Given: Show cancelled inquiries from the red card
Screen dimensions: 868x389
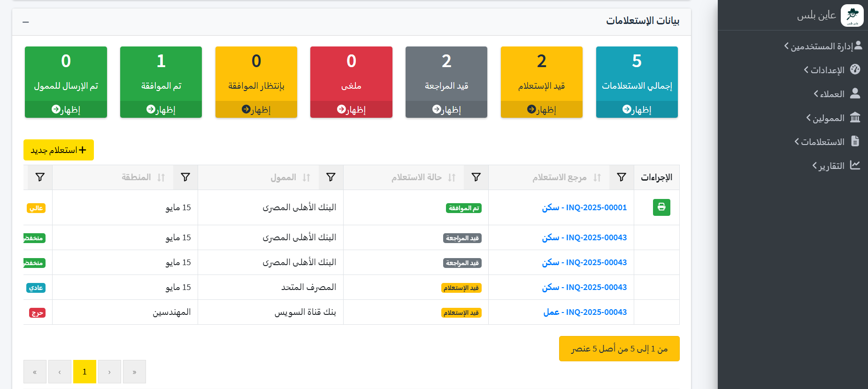Looking at the screenshot, I should point(351,110).
